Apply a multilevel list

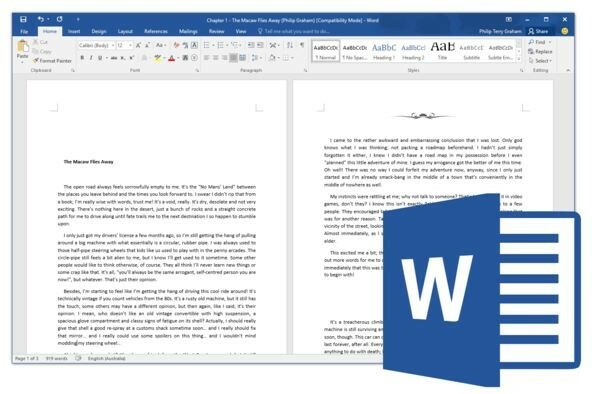(235, 45)
